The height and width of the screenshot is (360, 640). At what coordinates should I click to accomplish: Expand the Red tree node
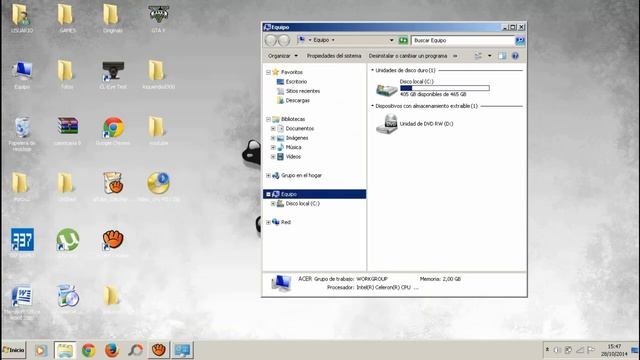269,222
